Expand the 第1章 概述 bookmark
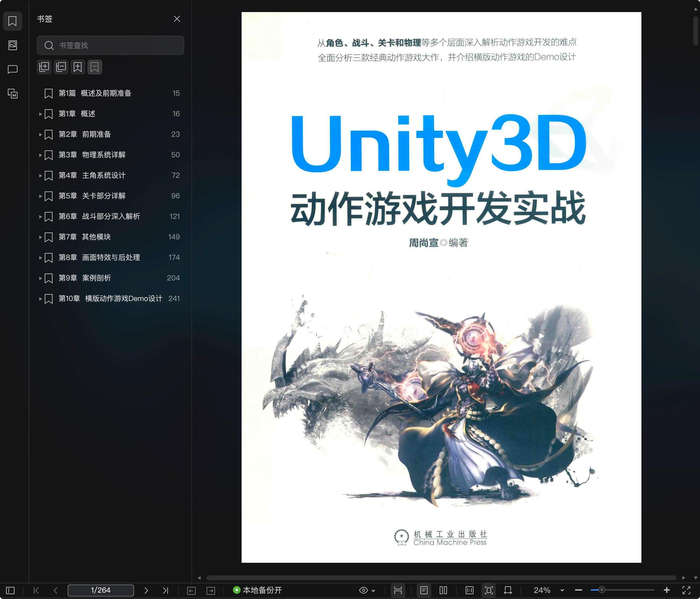This screenshot has width=700, height=599. [x=40, y=114]
